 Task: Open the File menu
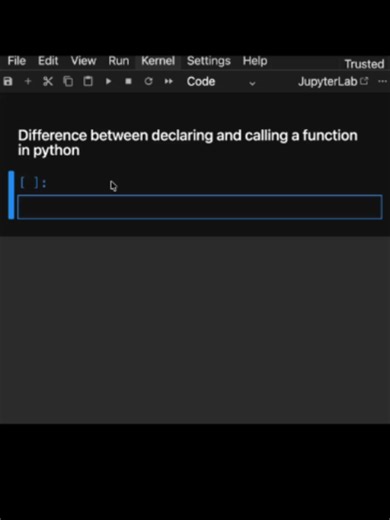pyautogui.click(x=17, y=61)
